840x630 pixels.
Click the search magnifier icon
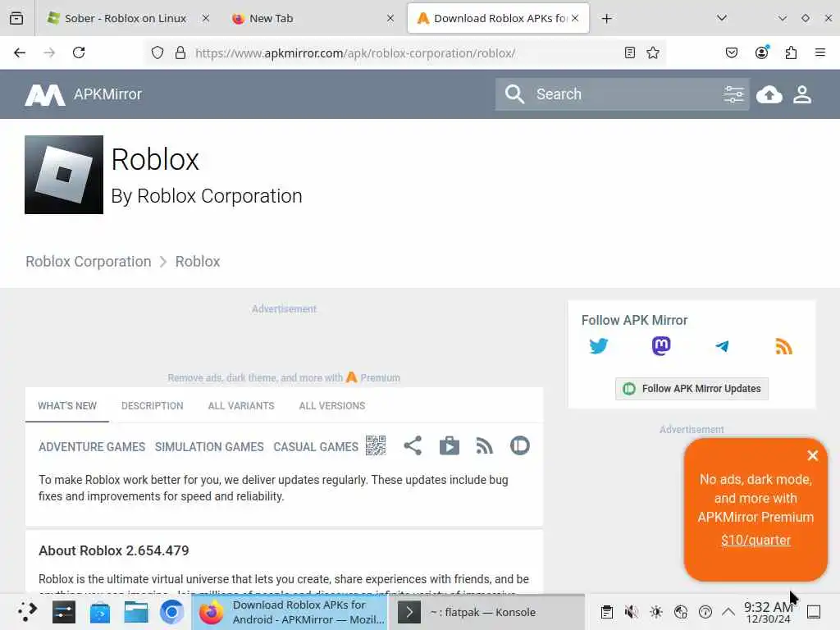[514, 94]
